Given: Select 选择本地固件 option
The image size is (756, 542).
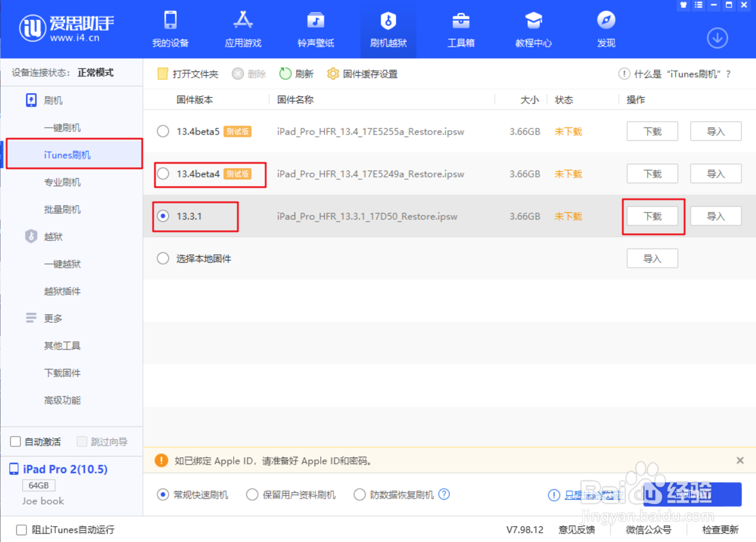Looking at the screenshot, I should pyautogui.click(x=162, y=258).
